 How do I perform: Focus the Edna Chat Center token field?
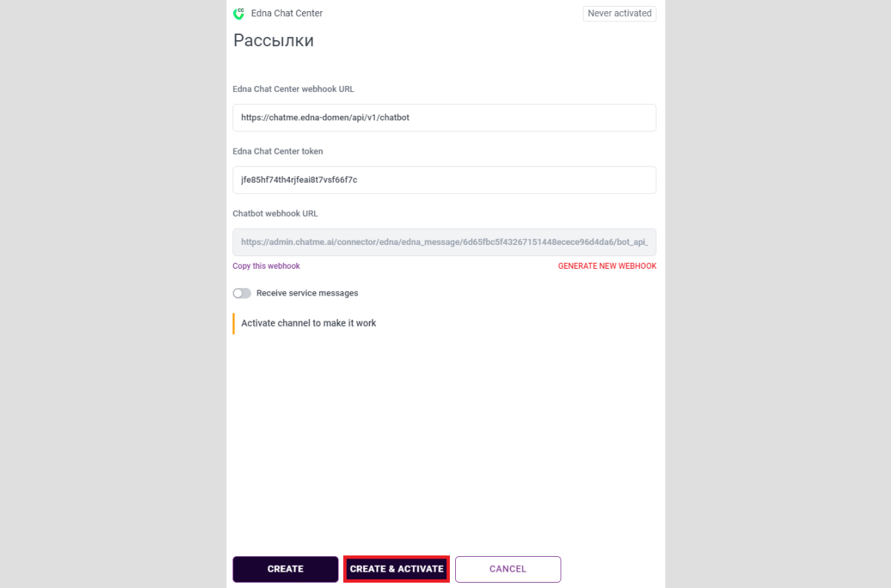[444, 180]
